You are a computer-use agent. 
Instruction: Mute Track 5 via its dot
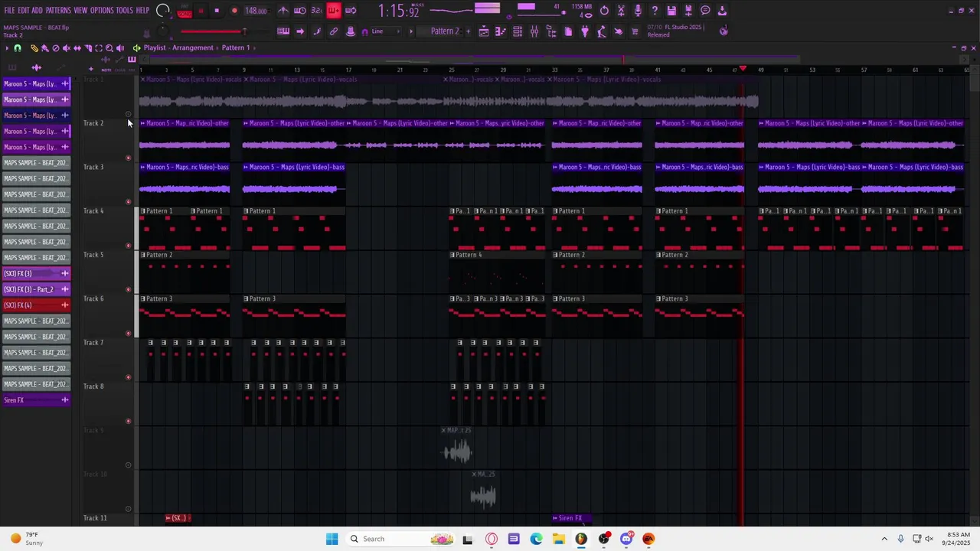[128, 290]
